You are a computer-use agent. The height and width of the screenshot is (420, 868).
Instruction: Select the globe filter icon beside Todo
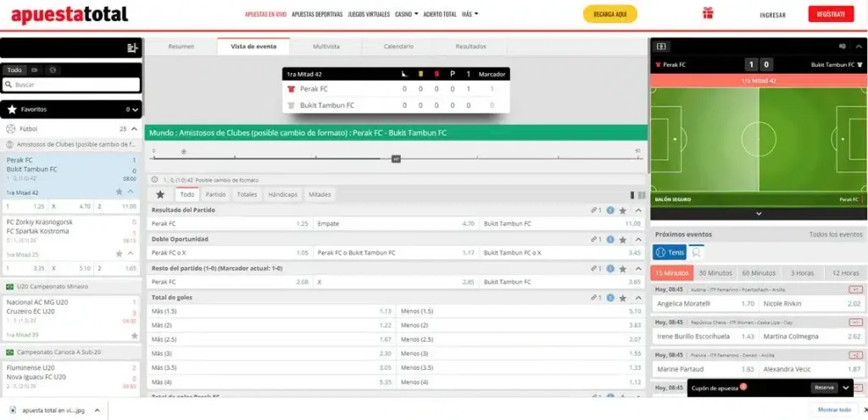(52, 70)
